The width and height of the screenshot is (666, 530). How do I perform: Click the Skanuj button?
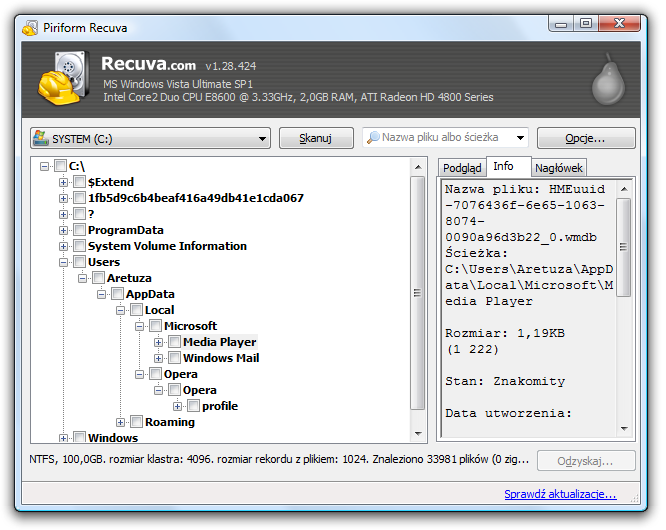pos(316,138)
